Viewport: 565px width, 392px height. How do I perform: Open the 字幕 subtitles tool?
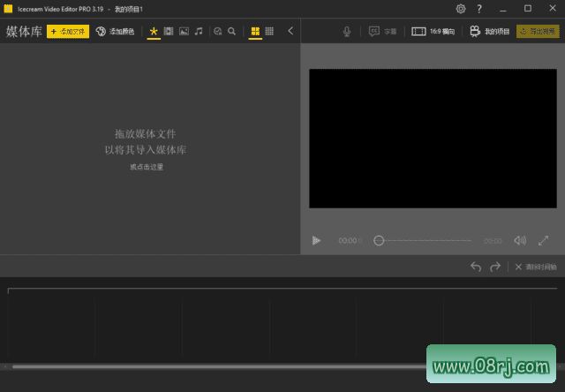coord(382,32)
